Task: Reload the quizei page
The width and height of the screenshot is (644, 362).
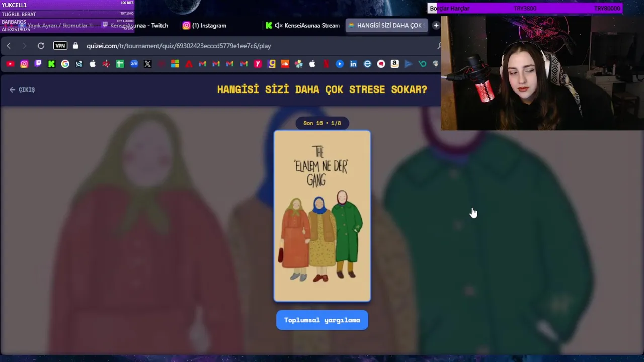Action: [x=41, y=46]
